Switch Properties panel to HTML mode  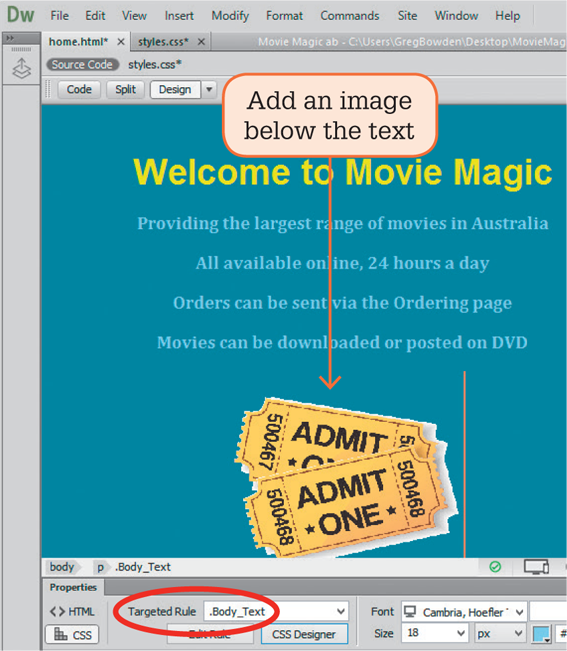pos(72,612)
